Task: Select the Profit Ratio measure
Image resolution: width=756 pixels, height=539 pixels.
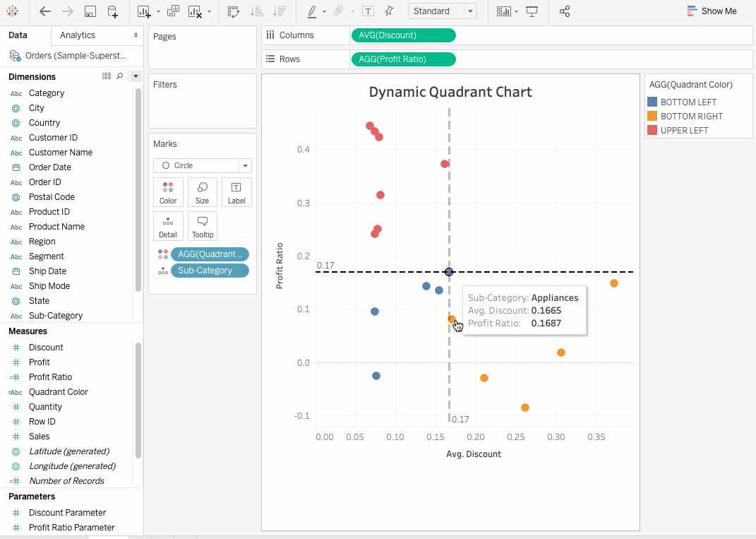Action: pos(50,377)
